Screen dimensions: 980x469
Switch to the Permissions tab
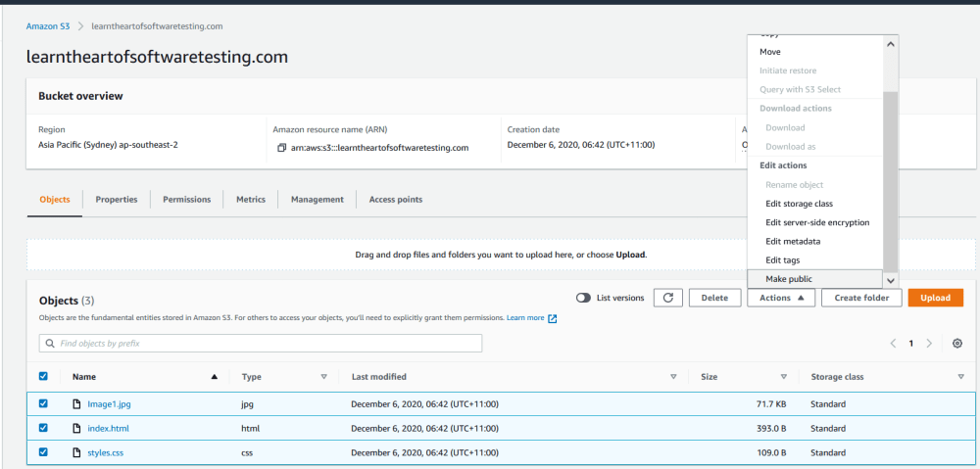(186, 199)
